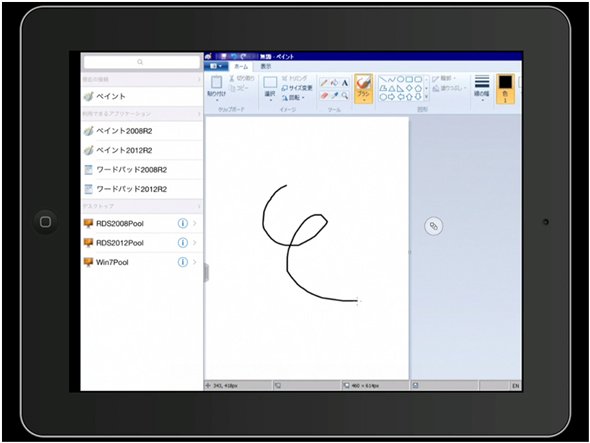The height and width of the screenshot is (443, 590).
Task: Select the black Color 1 swatch
Action: click(x=505, y=89)
